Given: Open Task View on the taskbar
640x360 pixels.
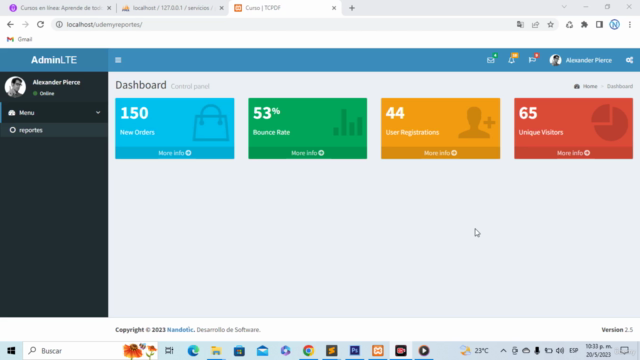Looking at the screenshot, I should click(169, 351).
